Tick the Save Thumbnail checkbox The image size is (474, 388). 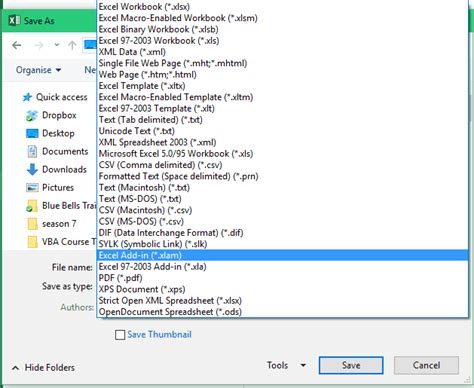coord(120,335)
